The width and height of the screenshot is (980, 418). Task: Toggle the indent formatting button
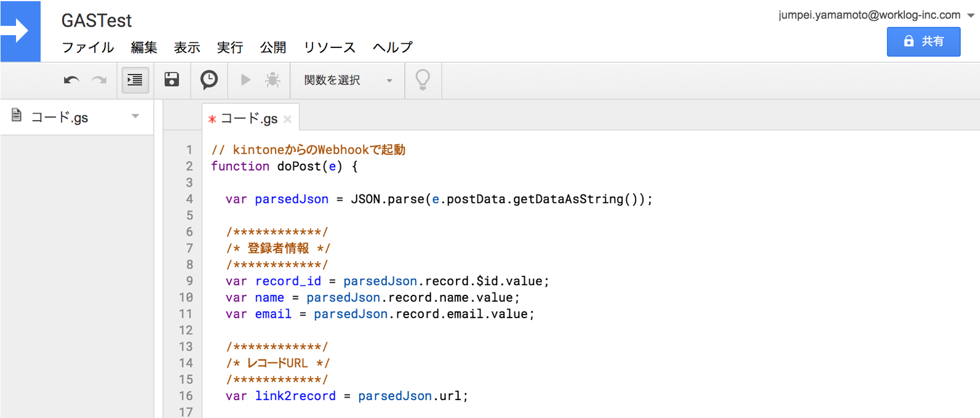point(135,80)
